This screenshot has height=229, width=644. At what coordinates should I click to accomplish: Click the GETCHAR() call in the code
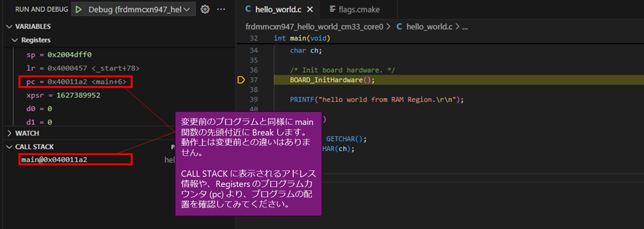click(346, 139)
